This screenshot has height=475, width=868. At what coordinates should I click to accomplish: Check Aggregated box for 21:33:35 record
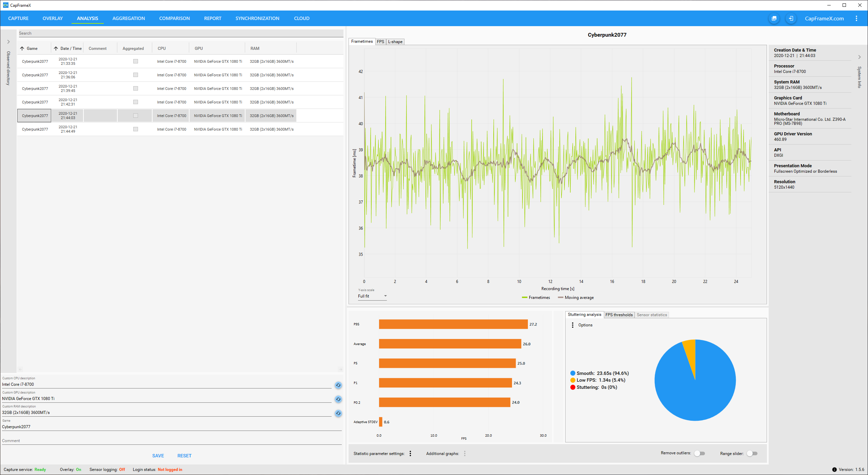[x=136, y=61]
